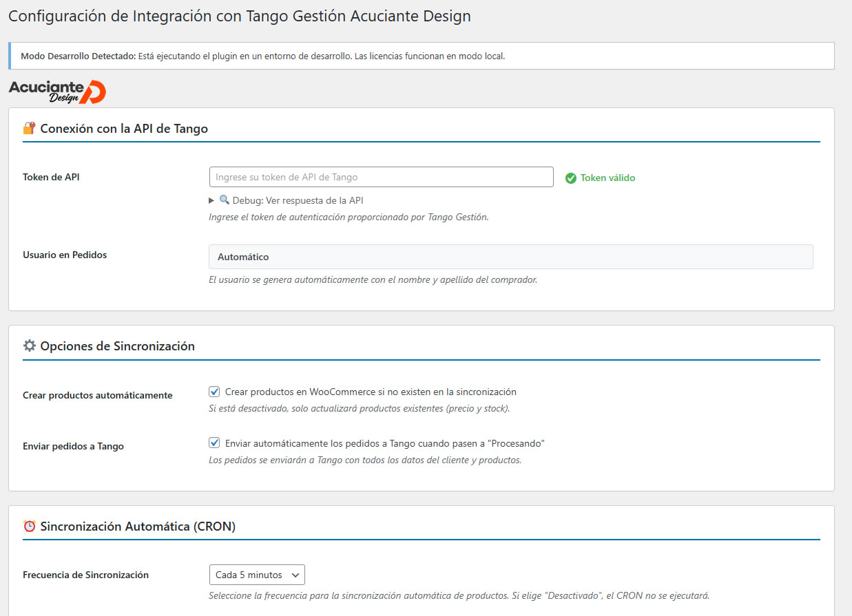The image size is (852, 616).
Task: Click Debug: Ver respuesta de la API text
Action: (298, 200)
